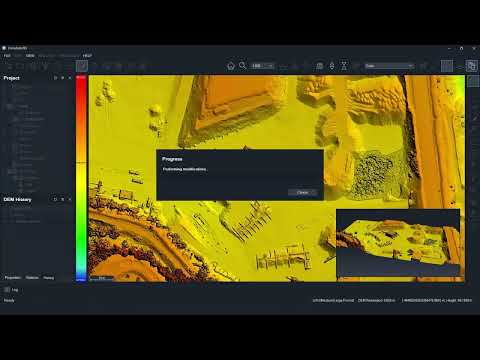Click the magnifier zoom icon
480x360 pixels.
tap(243, 66)
